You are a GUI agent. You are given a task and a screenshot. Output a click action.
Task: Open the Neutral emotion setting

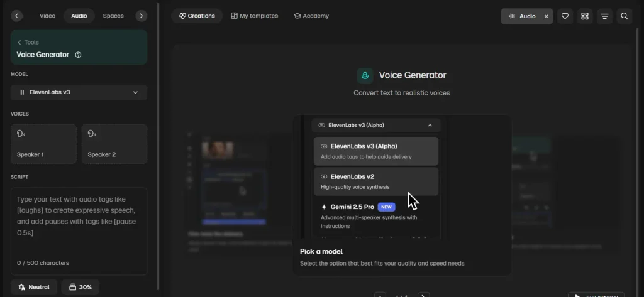pyautogui.click(x=34, y=287)
